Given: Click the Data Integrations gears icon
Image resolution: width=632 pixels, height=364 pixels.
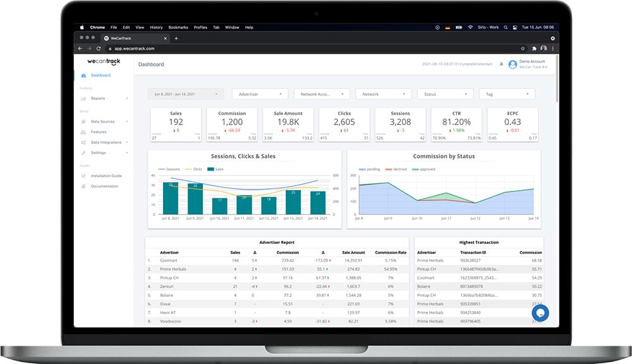Looking at the screenshot, I should point(83,143).
